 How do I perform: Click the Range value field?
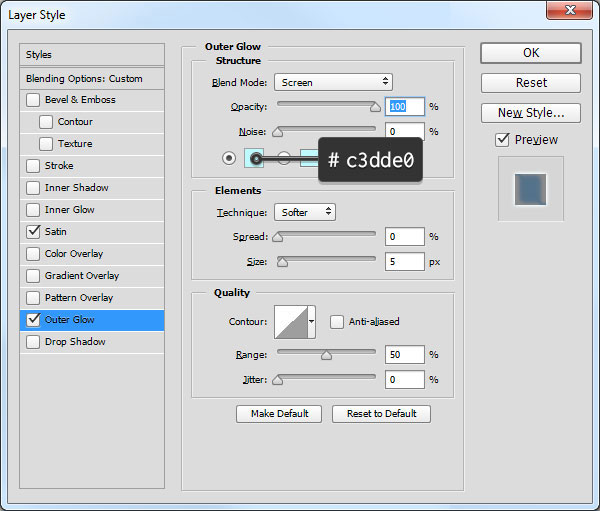[x=405, y=354]
